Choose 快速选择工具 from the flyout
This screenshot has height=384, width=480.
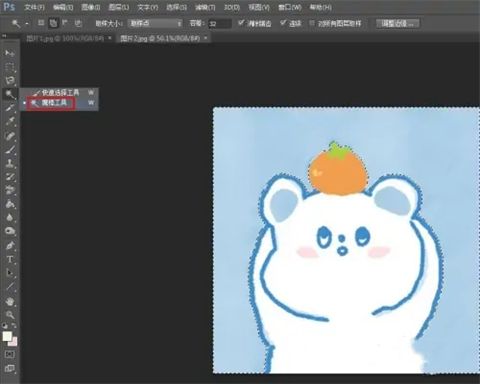pos(60,92)
